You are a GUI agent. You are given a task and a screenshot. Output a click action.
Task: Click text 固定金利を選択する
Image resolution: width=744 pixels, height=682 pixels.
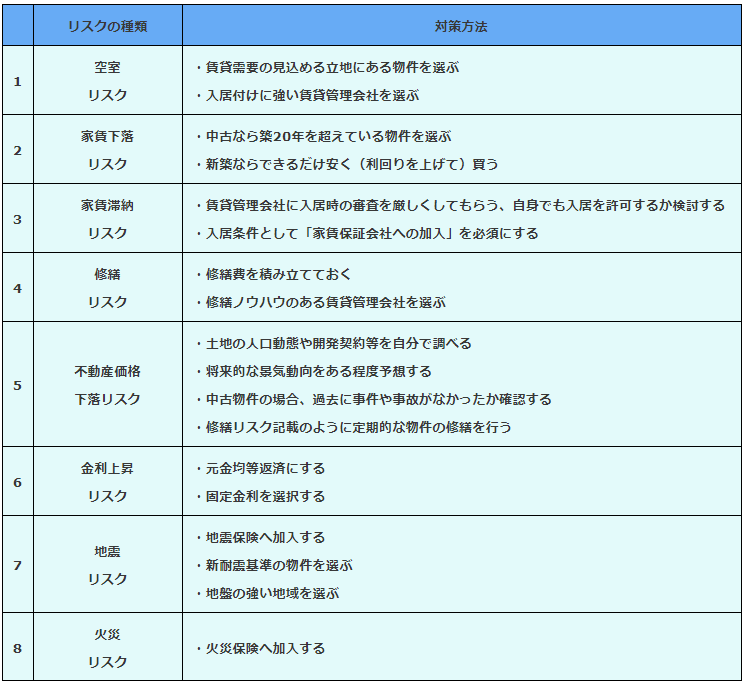tap(265, 496)
